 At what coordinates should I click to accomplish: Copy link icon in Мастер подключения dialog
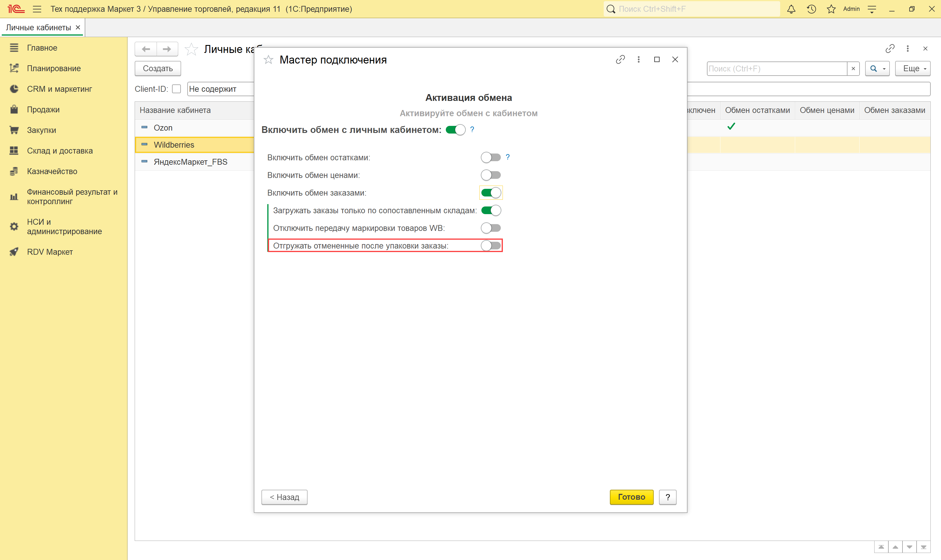[620, 60]
